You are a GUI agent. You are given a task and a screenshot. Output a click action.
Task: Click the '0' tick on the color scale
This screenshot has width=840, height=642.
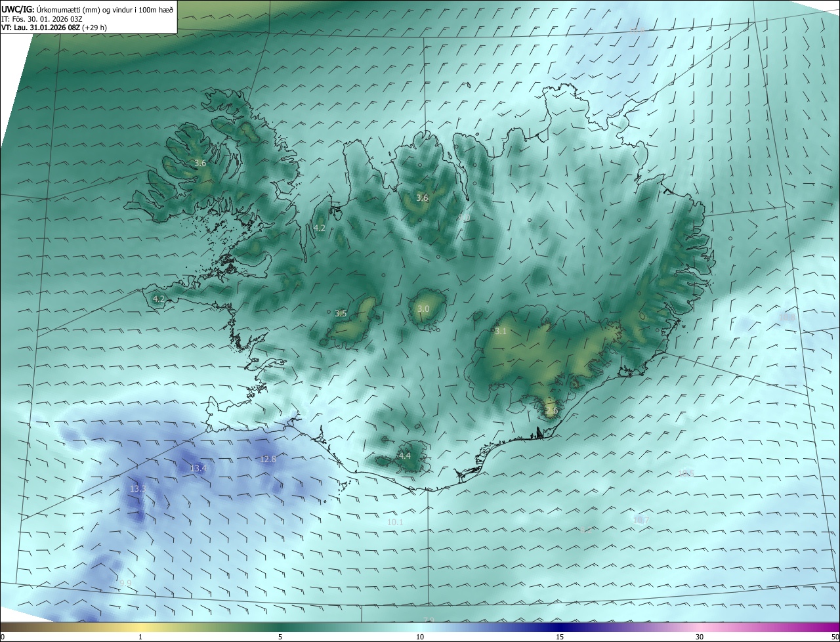(3, 637)
